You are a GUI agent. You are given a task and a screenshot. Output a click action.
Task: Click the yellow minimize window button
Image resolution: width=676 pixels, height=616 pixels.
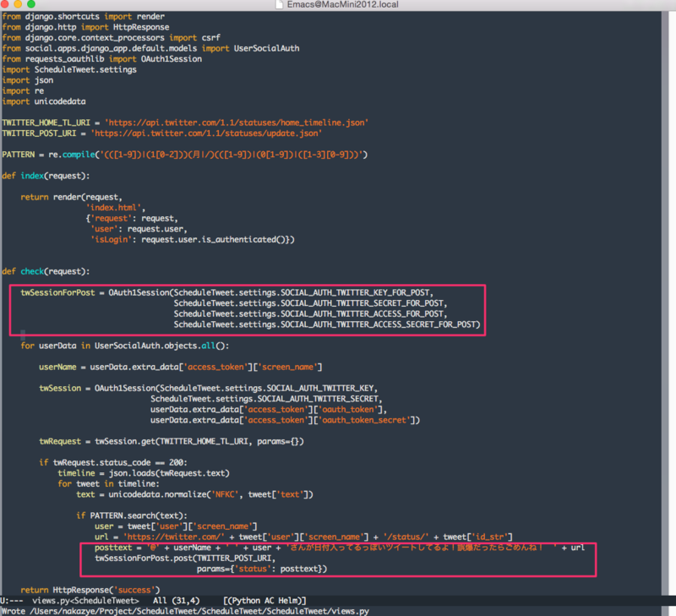18,4
